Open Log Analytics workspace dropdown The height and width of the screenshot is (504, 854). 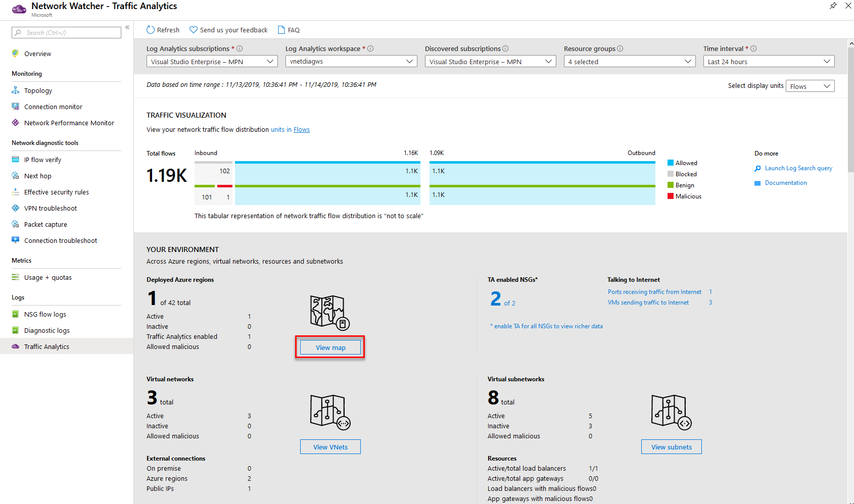pos(351,62)
